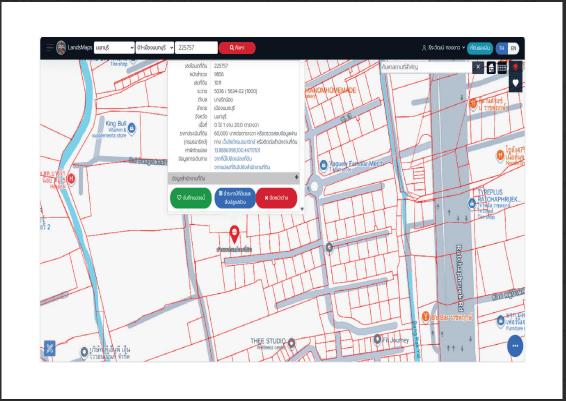The height and width of the screenshot is (401, 566).
Task: Open the hamburger menu beside LandsMaps logo
Action: [x=49, y=48]
